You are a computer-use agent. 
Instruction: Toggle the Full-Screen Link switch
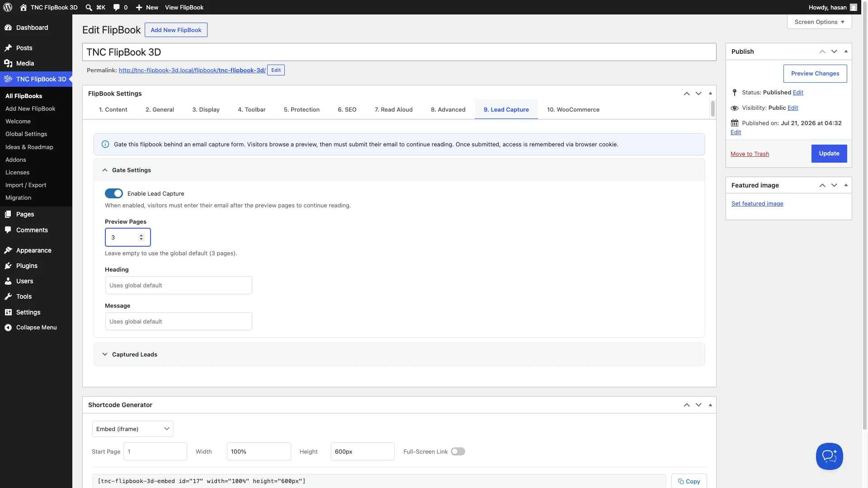(458, 451)
